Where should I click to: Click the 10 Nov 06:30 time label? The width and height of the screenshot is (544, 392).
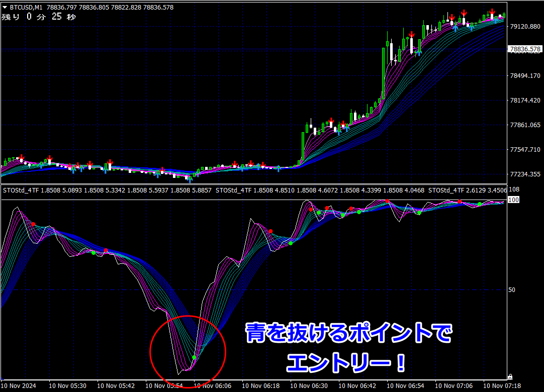coord(309,386)
